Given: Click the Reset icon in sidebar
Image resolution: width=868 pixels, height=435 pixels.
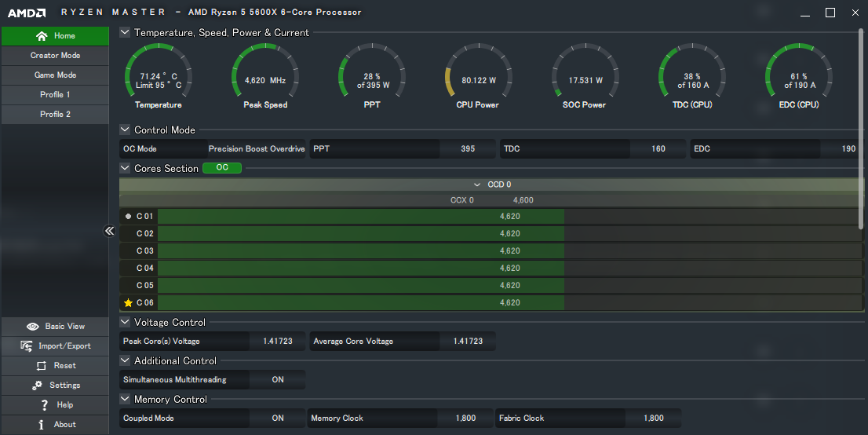Looking at the screenshot, I should 42,366.
